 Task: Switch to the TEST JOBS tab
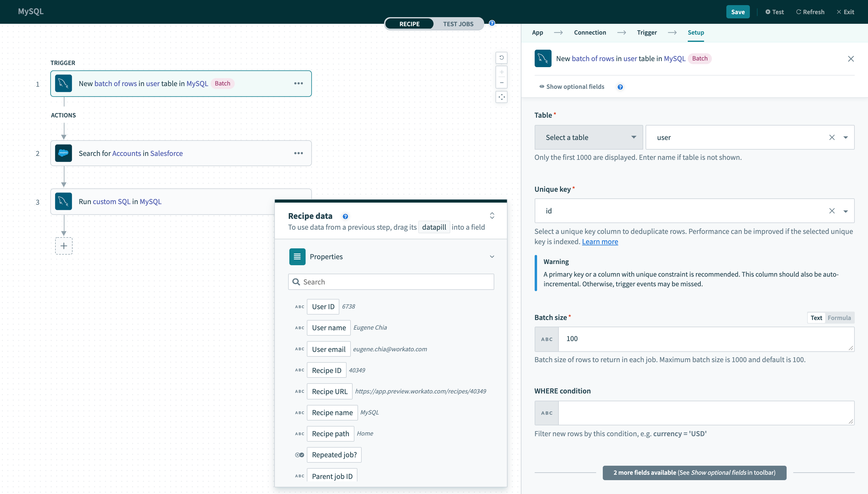(458, 24)
